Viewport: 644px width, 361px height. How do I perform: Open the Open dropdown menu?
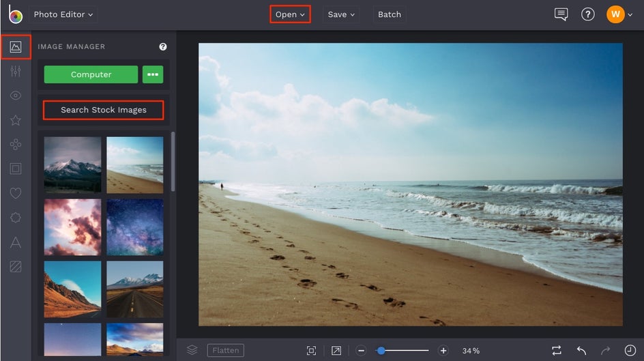point(290,14)
